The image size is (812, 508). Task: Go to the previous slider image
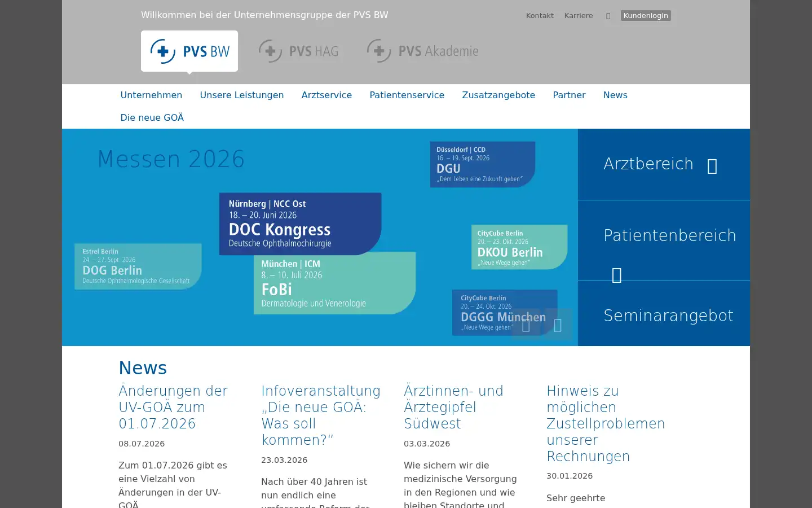click(526, 325)
